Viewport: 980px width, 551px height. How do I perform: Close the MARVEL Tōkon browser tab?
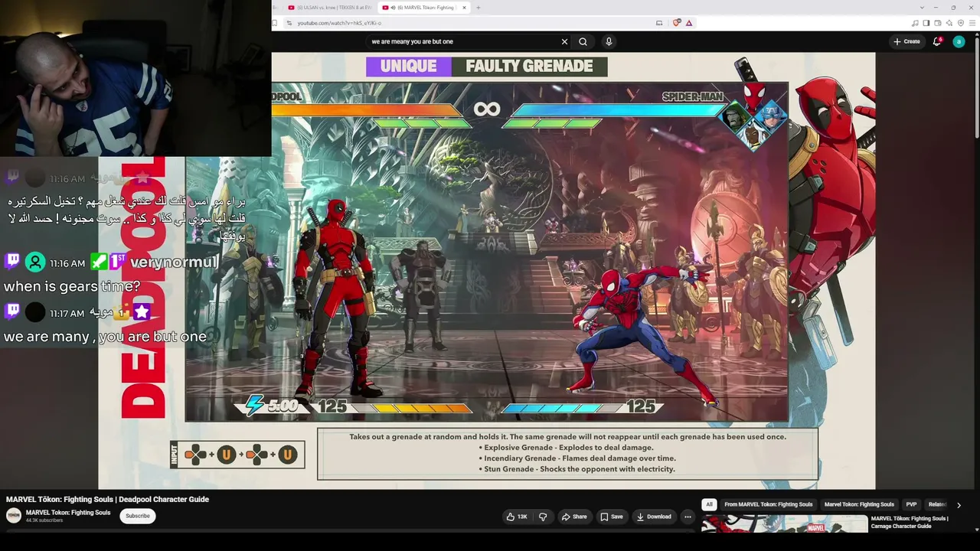[x=464, y=8]
